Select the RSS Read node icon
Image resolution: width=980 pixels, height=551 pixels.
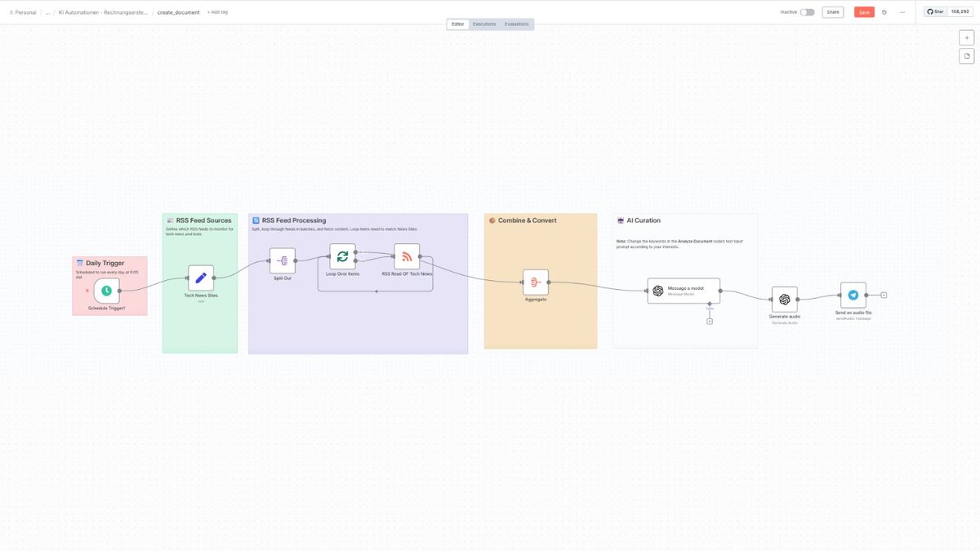[407, 256]
